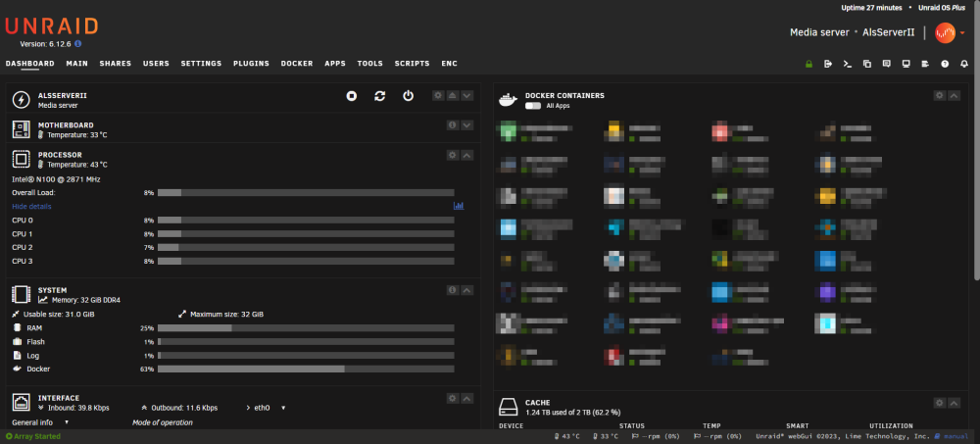Open the notifications bell icon
The width and height of the screenshot is (980, 444).
964,64
